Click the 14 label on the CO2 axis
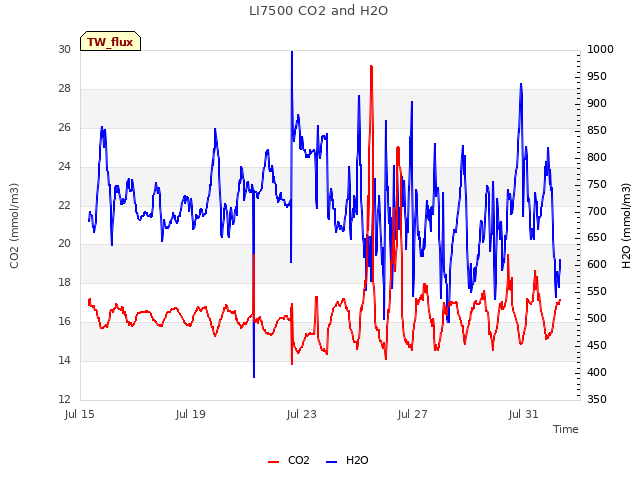Image resolution: width=640 pixels, height=480 pixels. point(64,360)
